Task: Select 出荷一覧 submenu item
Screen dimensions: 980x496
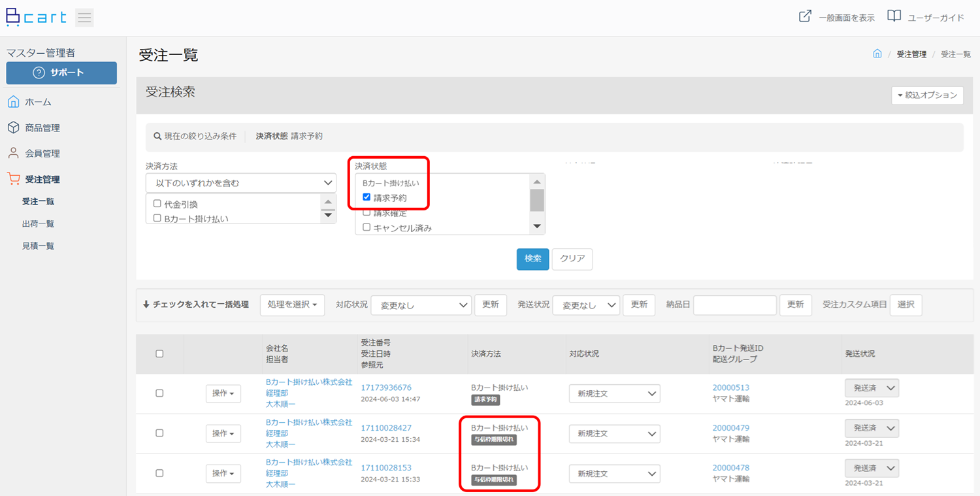Action: pos(38,223)
